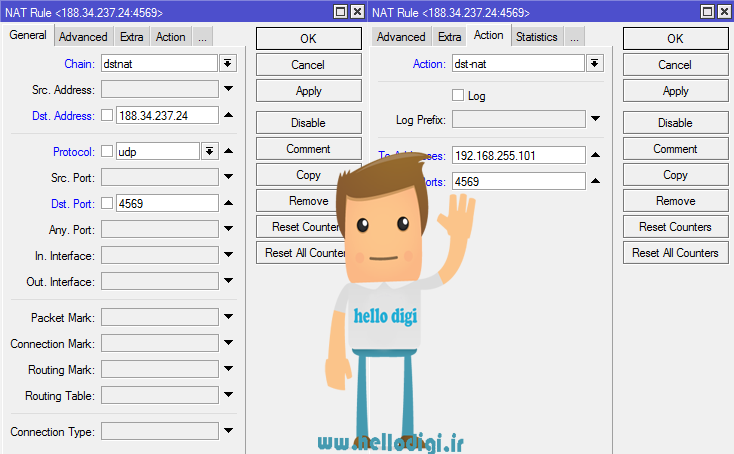
Task: Click Dst. Address field 188.34.237.24
Action: tap(167, 115)
